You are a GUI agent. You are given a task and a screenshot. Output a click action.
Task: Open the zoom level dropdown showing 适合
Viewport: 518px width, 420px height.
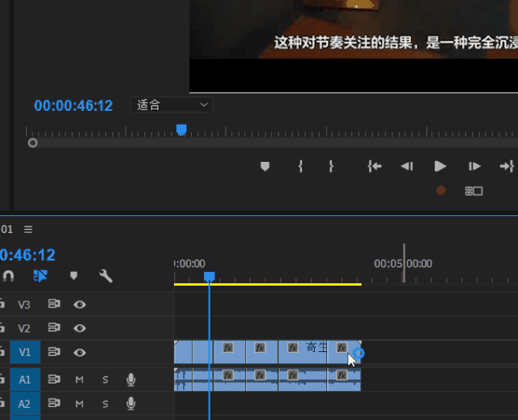[172, 105]
